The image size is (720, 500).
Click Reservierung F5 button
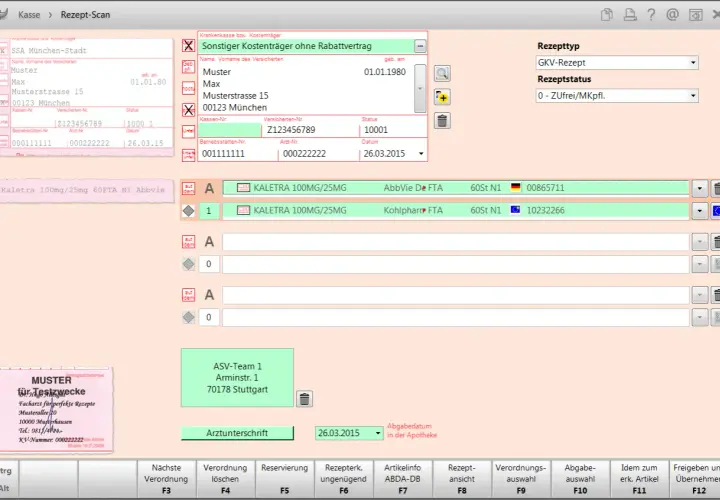(284, 479)
